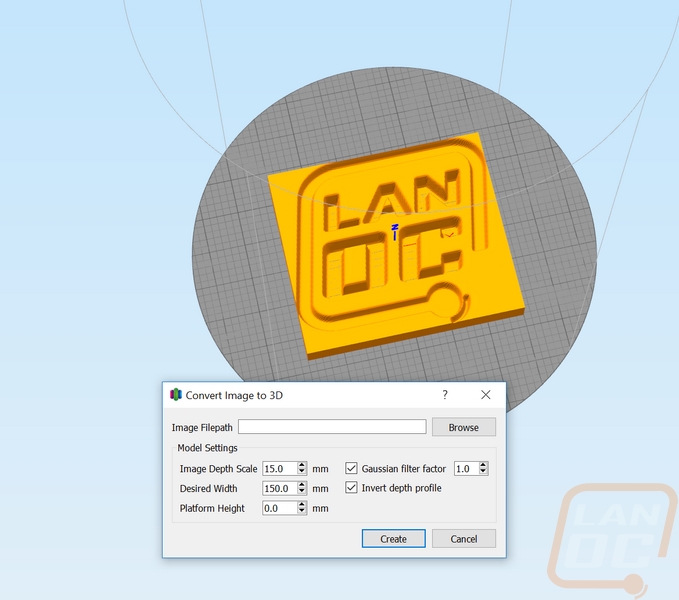The width and height of the screenshot is (679, 600).
Task: Open dialog help with question mark button
Action: pyautogui.click(x=445, y=395)
